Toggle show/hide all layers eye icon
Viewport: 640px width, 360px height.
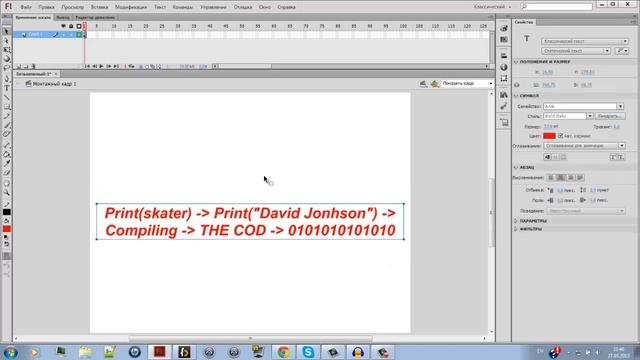tap(63, 26)
